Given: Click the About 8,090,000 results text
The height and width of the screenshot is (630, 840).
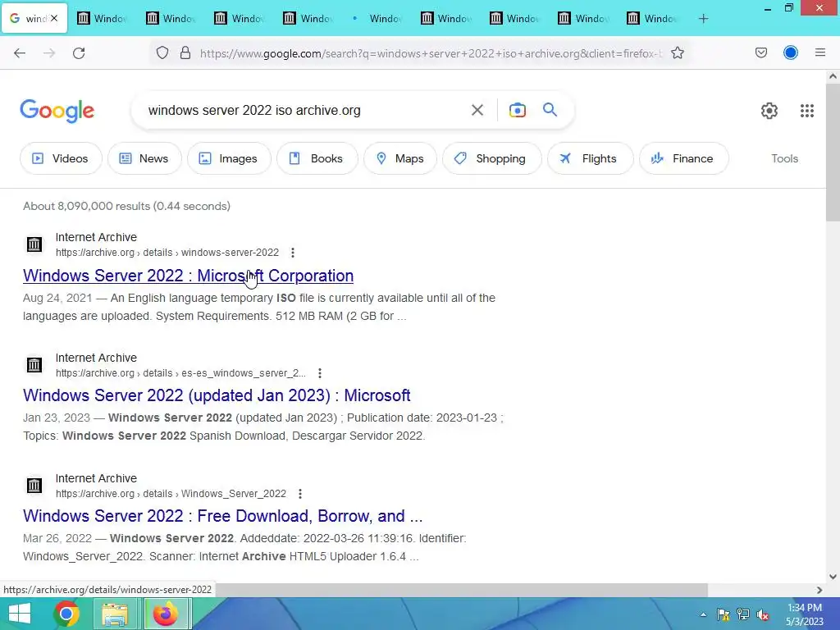Looking at the screenshot, I should point(127,206).
